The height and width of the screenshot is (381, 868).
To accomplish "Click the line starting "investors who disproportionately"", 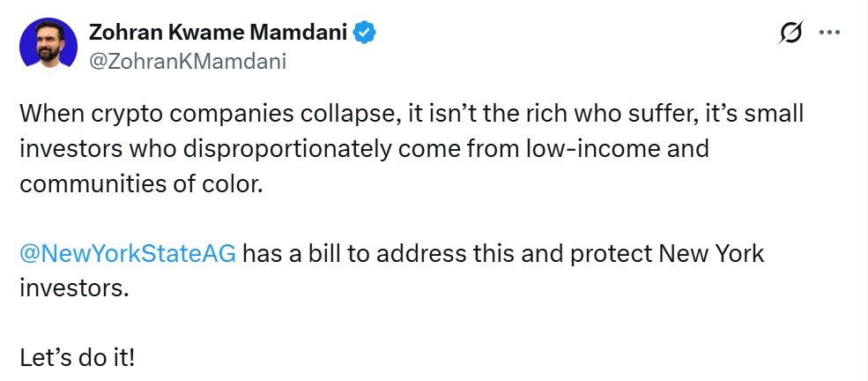I will (363, 148).
